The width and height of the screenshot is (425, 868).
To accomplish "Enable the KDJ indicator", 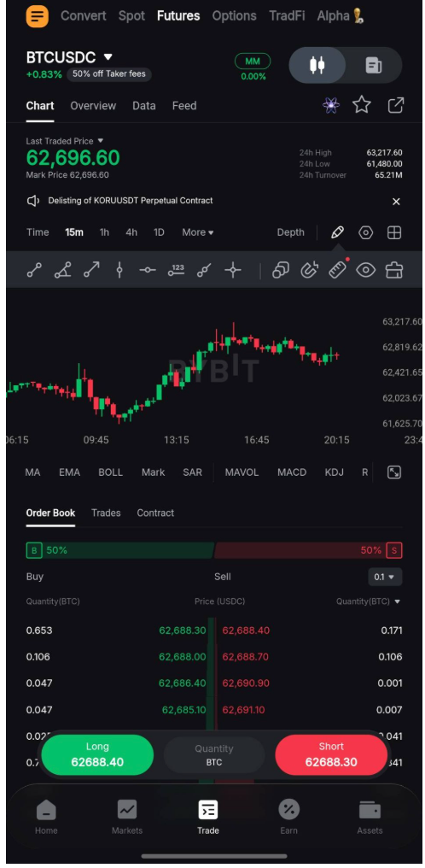I will click(335, 472).
